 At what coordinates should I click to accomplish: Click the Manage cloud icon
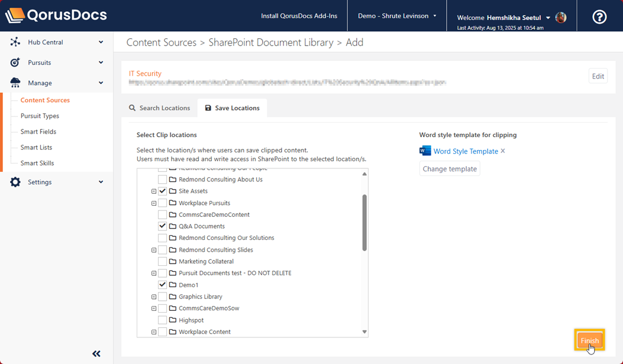(x=15, y=83)
